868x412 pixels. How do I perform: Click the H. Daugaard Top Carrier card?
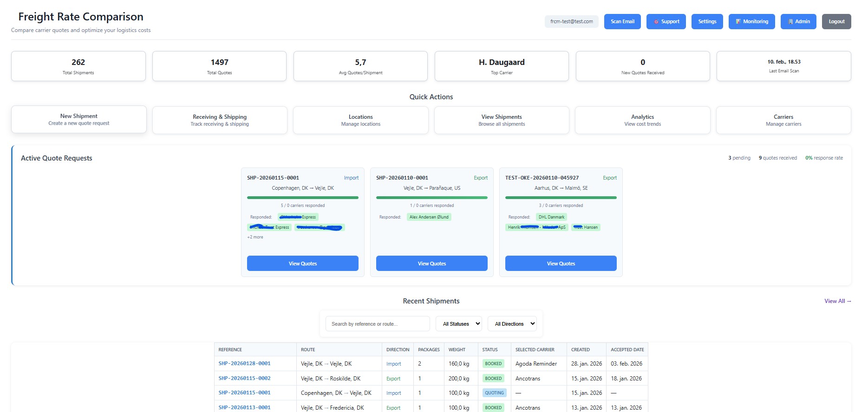pos(502,66)
